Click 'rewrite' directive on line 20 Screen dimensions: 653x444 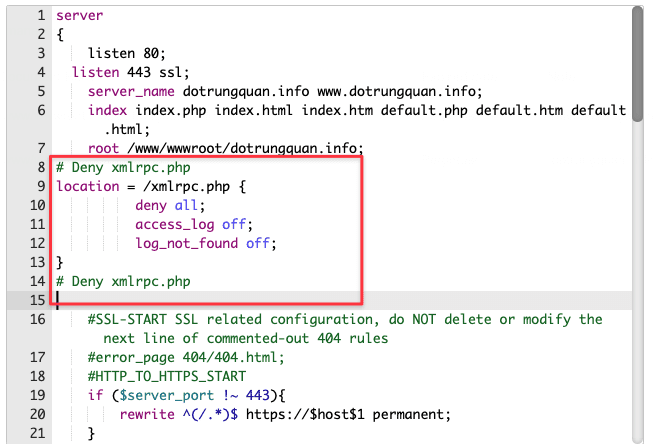(x=147, y=414)
